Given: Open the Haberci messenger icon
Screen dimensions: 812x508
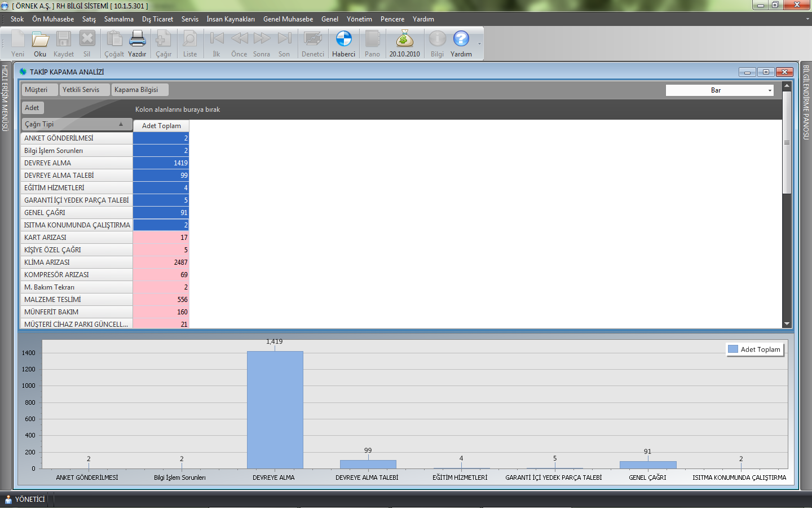Looking at the screenshot, I should (343, 40).
